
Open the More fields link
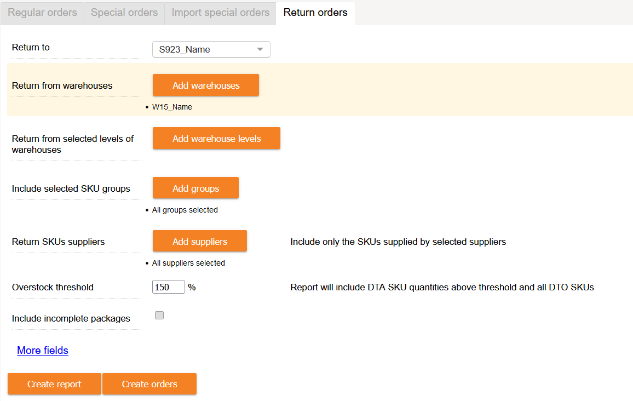tap(42, 351)
